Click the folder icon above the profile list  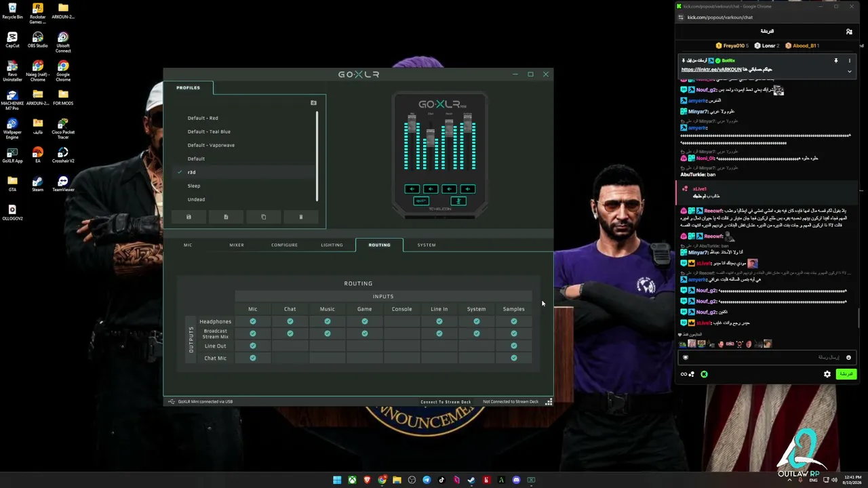[313, 103]
